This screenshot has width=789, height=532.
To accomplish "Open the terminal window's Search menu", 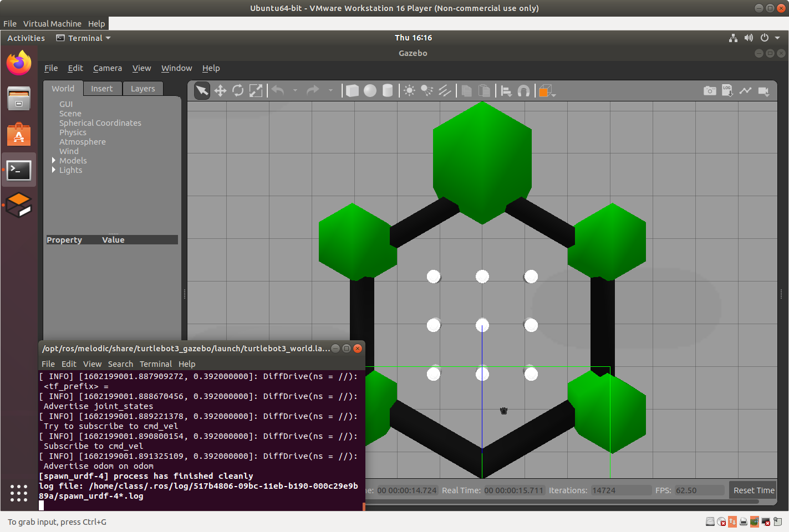I will pyautogui.click(x=120, y=364).
